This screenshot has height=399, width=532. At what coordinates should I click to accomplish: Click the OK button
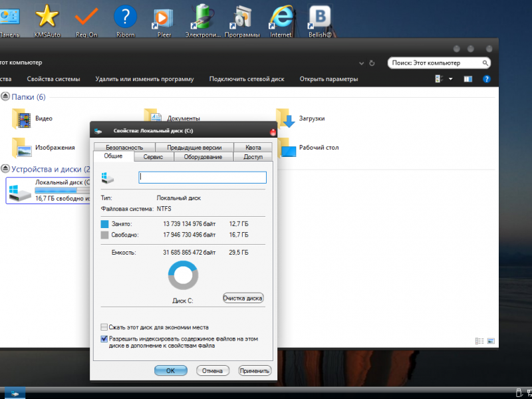tap(171, 370)
